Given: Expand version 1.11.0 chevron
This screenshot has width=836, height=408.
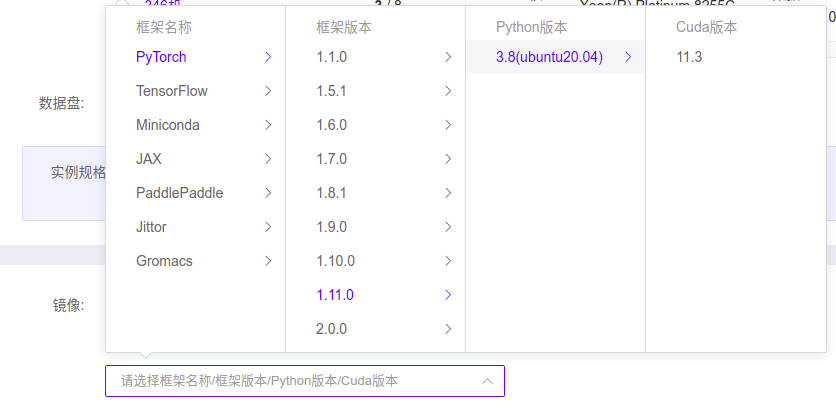Looking at the screenshot, I should [x=448, y=295].
